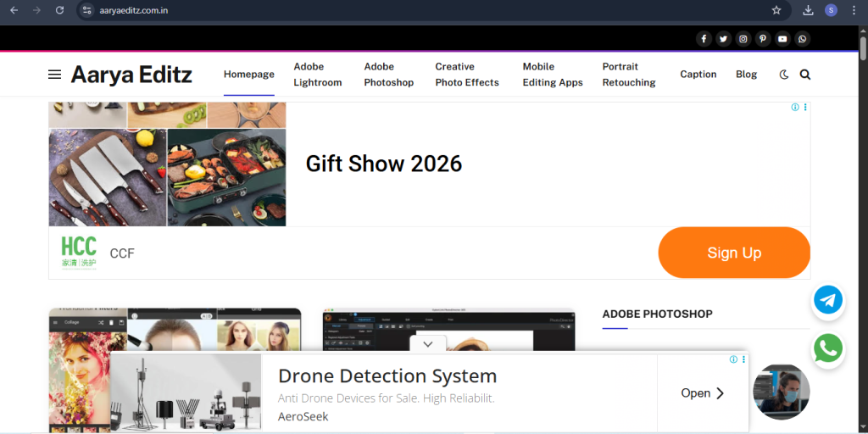Click the Gift Show ad info icon
The width and height of the screenshot is (868, 434).
click(795, 108)
